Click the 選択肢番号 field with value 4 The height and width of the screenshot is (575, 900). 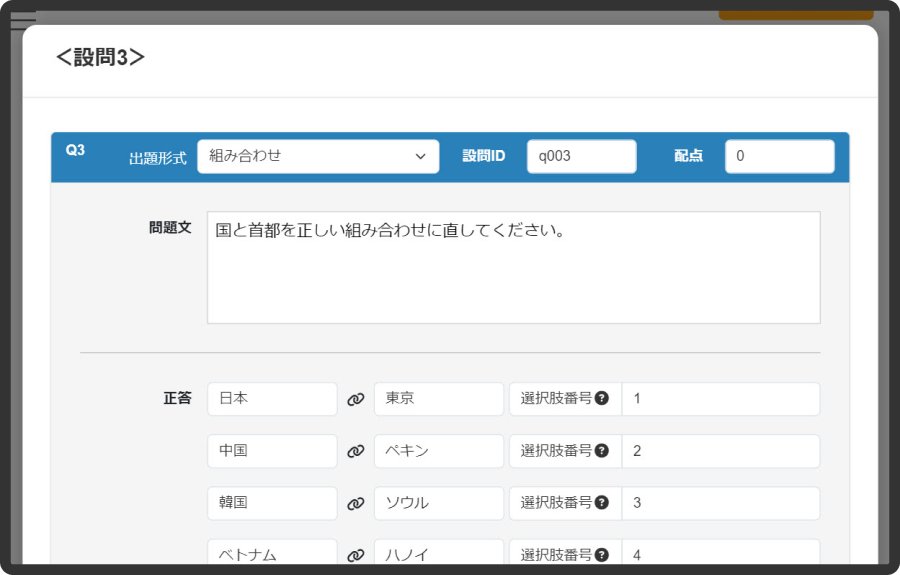tap(721, 551)
